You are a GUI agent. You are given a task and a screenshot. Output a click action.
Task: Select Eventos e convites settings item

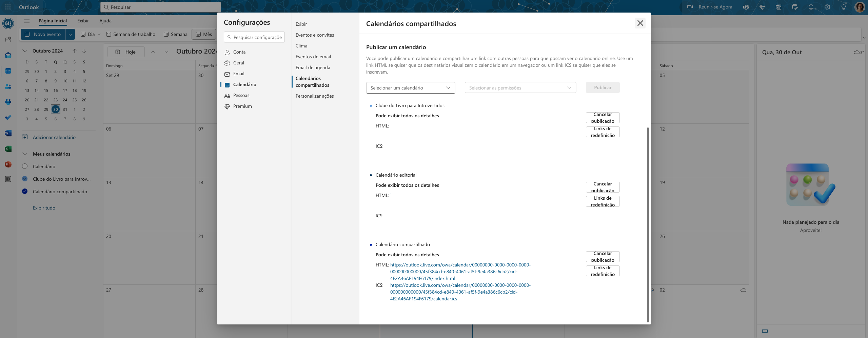(315, 35)
